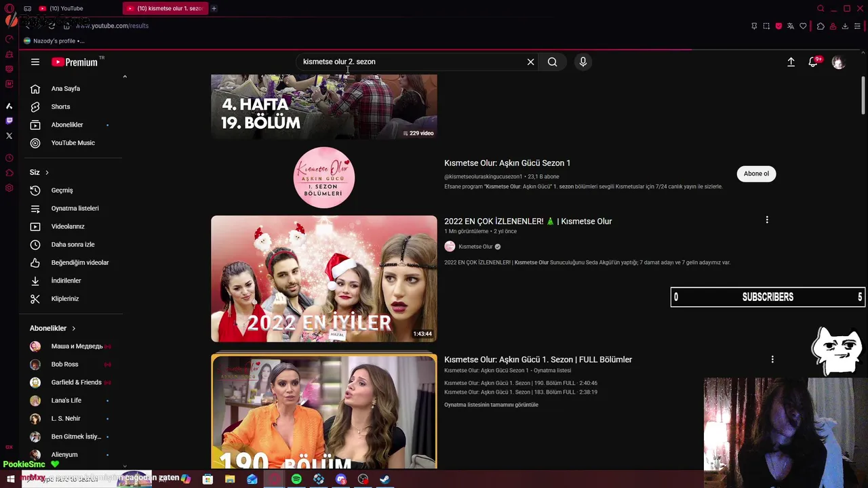Screen dimensions: 868x488
Task: Open a new browser tab with plus
Action: click(x=214, y=8)
